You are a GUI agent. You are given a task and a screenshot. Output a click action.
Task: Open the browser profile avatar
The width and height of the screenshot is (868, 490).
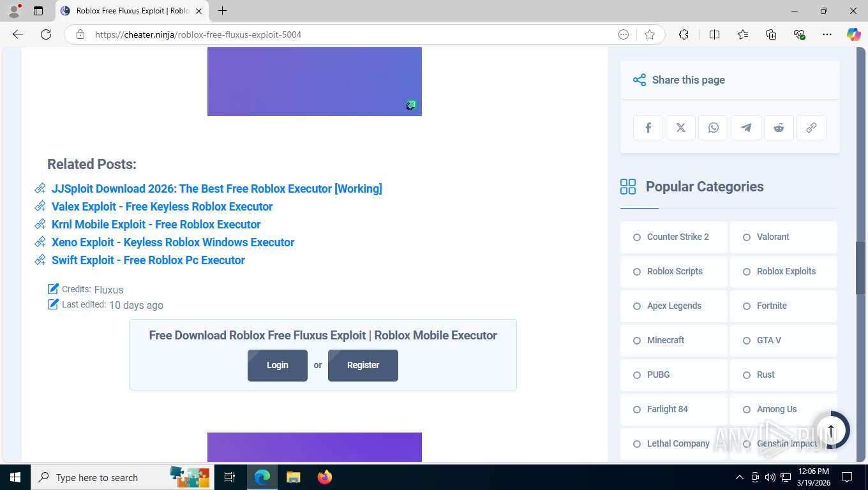(x=14, y=11)
